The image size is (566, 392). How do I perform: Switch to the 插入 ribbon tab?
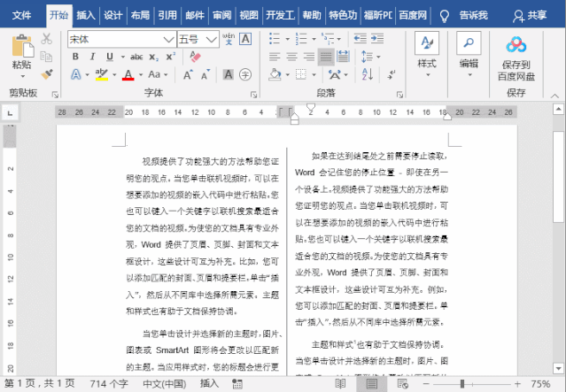click(x=86, y=15)
